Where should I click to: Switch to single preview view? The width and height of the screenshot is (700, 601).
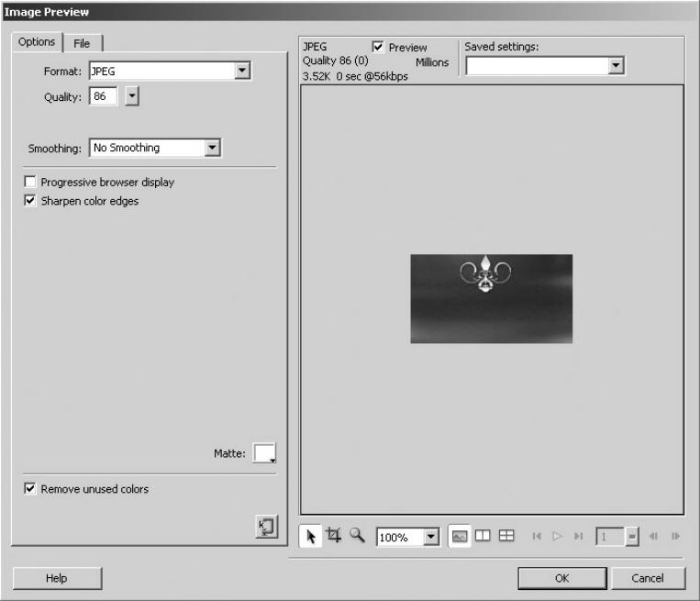[x=460, y=536]
